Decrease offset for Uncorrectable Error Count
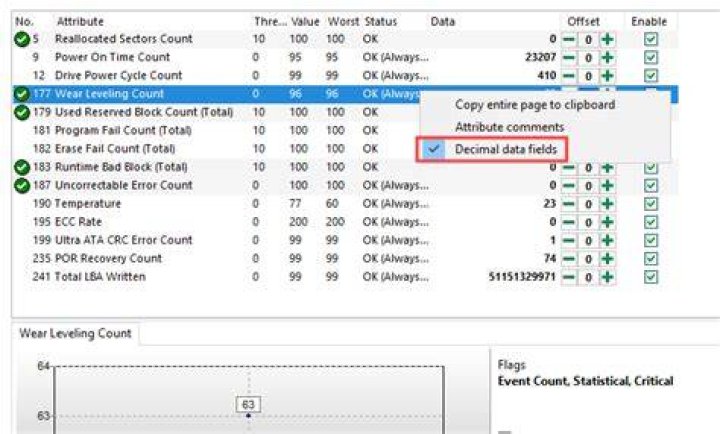The image size is (720, 434). point(568,186)
